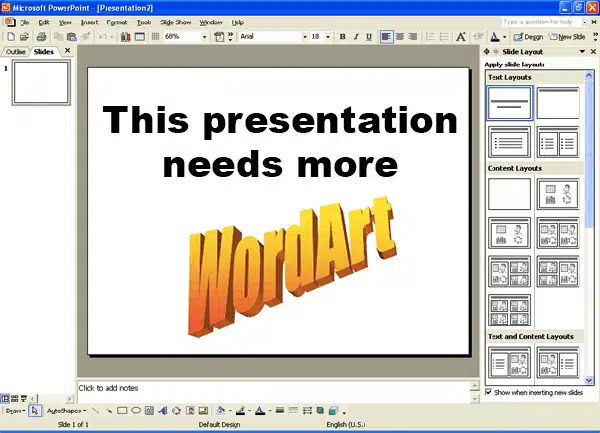600x433 pixels.
Task: Go back in the task pane with the back arrow
Action: tap(487, 52)
